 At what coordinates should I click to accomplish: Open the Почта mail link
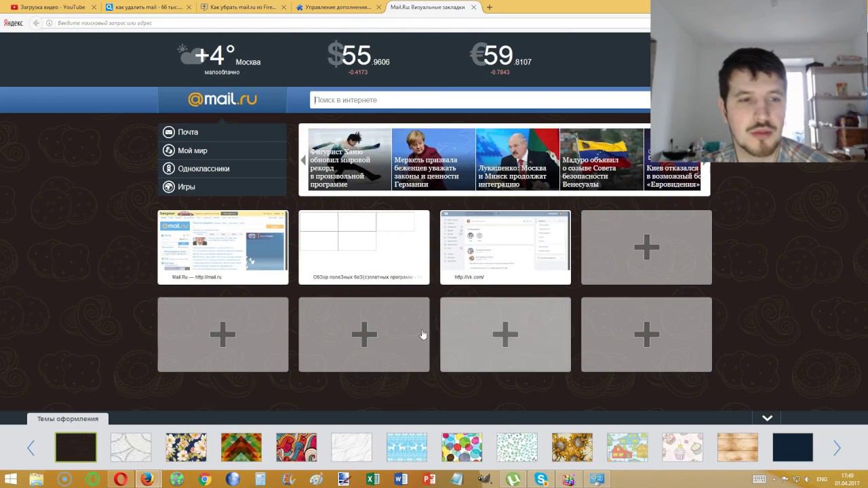[x=222, y=132]
